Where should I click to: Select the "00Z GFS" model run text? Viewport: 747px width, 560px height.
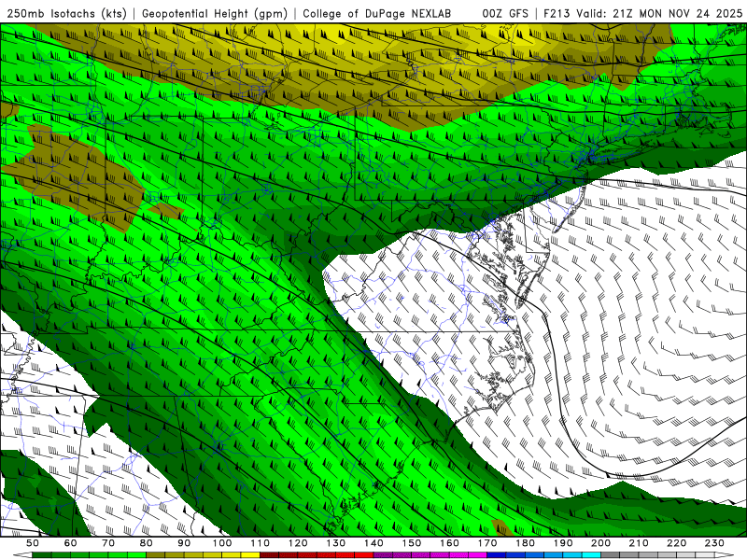505,14
